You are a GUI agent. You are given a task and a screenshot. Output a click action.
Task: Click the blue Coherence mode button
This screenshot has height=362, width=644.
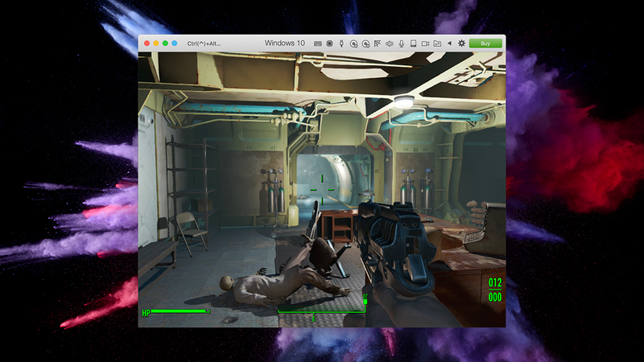pos(175,43)
